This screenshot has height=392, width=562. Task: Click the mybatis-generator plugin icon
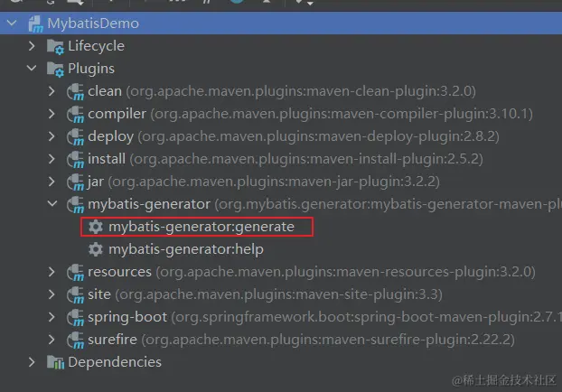pyautogui.click(x=75, y=205)
